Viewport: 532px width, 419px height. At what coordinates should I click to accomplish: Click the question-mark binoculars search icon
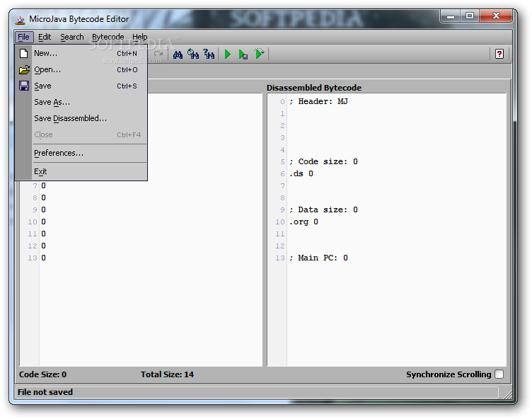[x=209, y=54]
